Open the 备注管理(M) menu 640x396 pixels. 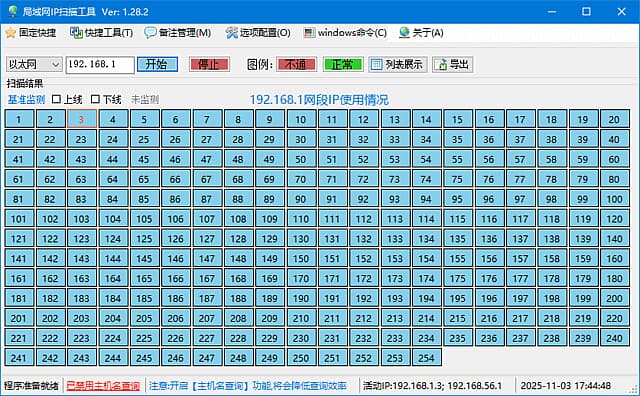tap(178, 33)
